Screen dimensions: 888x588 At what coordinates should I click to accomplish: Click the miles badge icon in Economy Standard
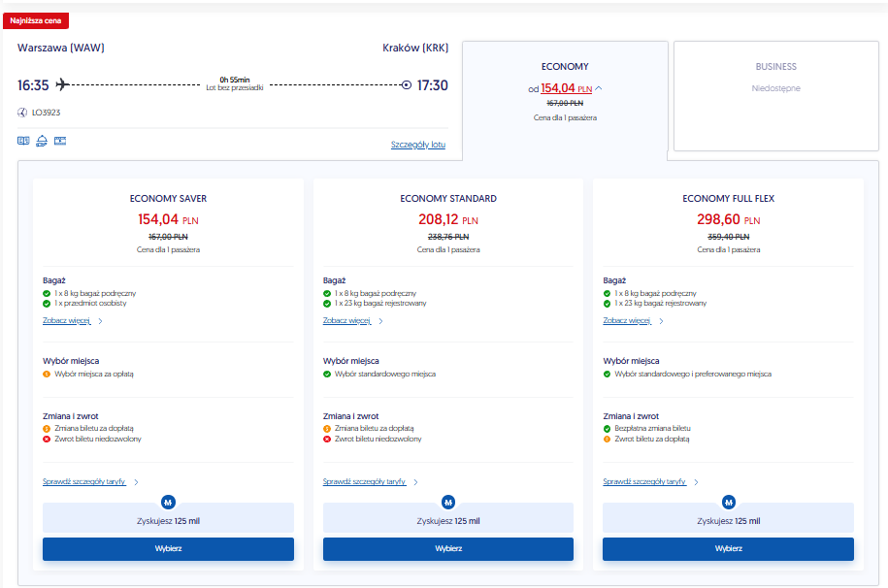click(448, 502)
